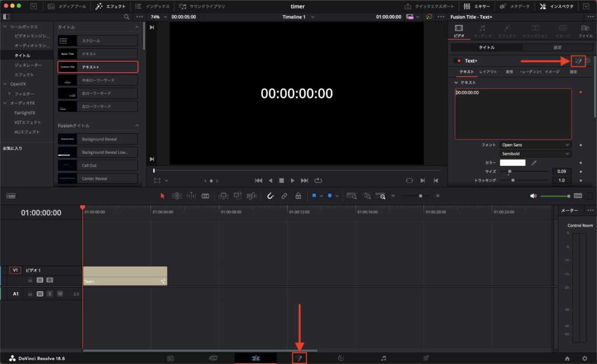Expand the Filter item in effects tree

[x=9, y=94]
